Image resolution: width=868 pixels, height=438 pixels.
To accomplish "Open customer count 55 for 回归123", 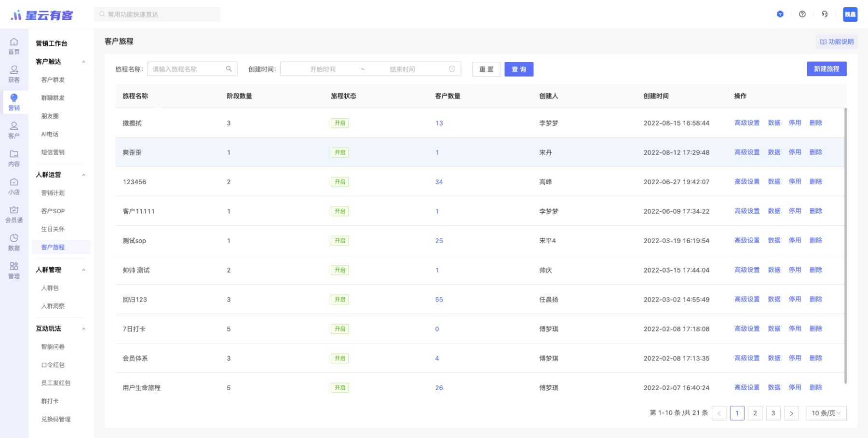I will pyautogui.click(x=439, y=300).
